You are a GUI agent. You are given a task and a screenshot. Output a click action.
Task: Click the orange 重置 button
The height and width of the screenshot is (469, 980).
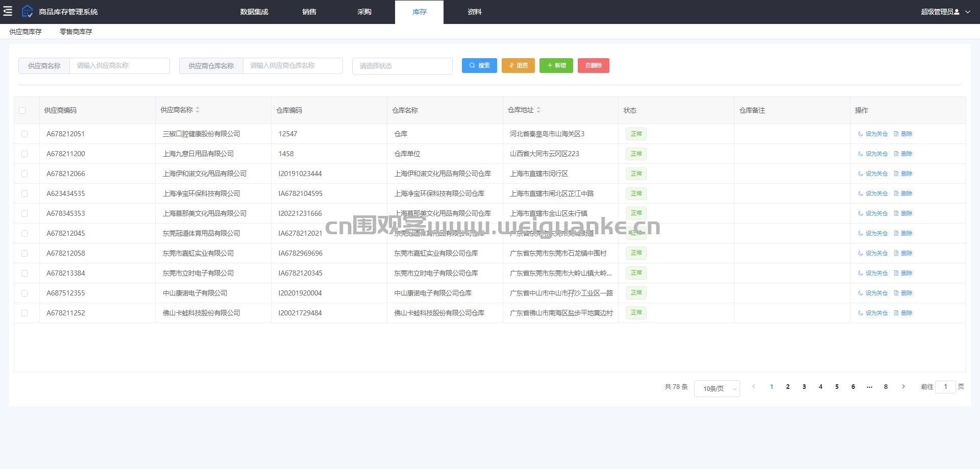point(518,65)
